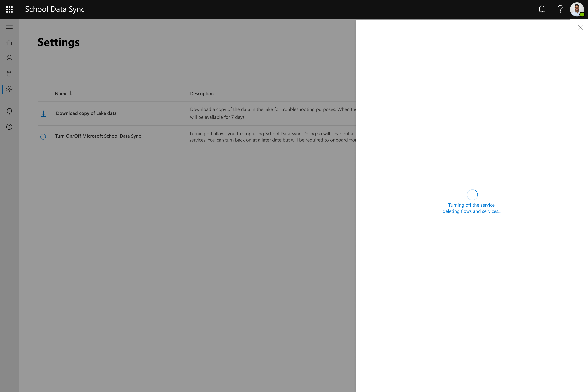Click the Name column header to sort

point(61,93)
